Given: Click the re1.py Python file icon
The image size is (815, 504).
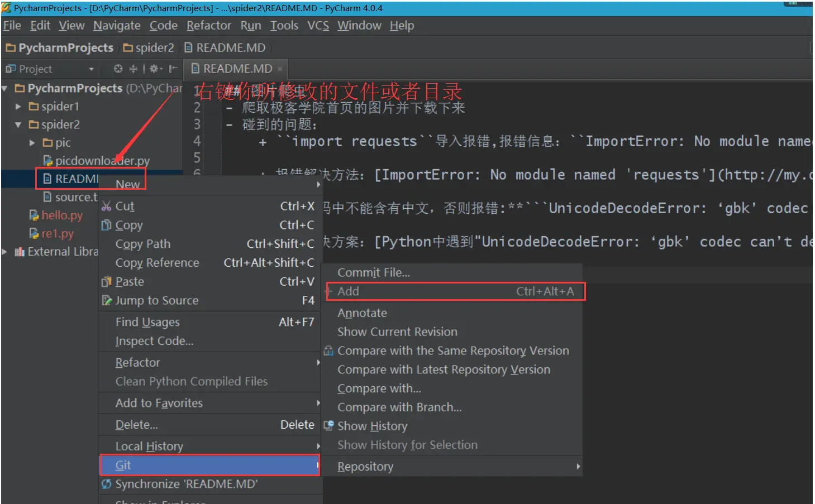Looking at the screenshot, I should coord(34,233).
